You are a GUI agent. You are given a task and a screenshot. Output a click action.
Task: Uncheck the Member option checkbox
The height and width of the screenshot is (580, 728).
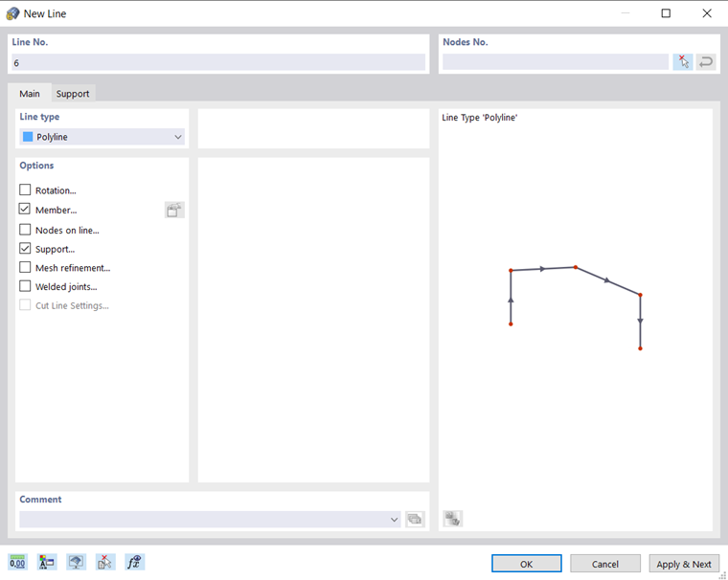25,210
